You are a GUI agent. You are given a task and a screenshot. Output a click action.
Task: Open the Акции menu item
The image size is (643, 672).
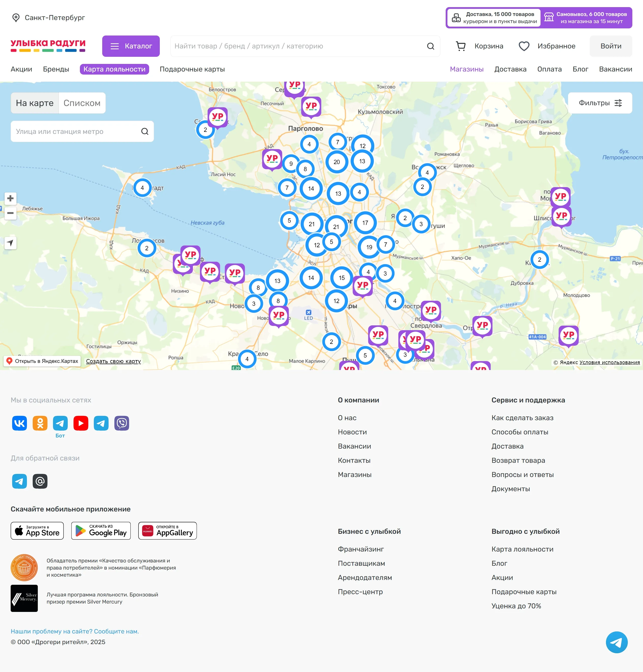point(21,69)
